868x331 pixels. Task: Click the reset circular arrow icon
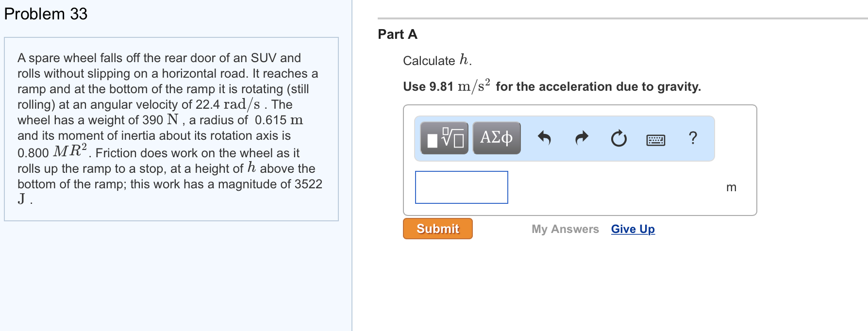(618, 139)
